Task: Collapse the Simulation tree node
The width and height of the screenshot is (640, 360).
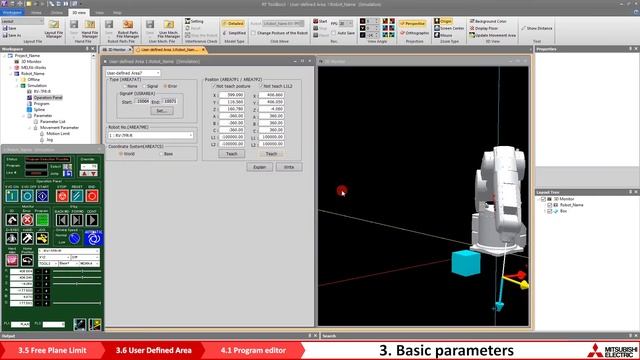Action: [17, 86]
